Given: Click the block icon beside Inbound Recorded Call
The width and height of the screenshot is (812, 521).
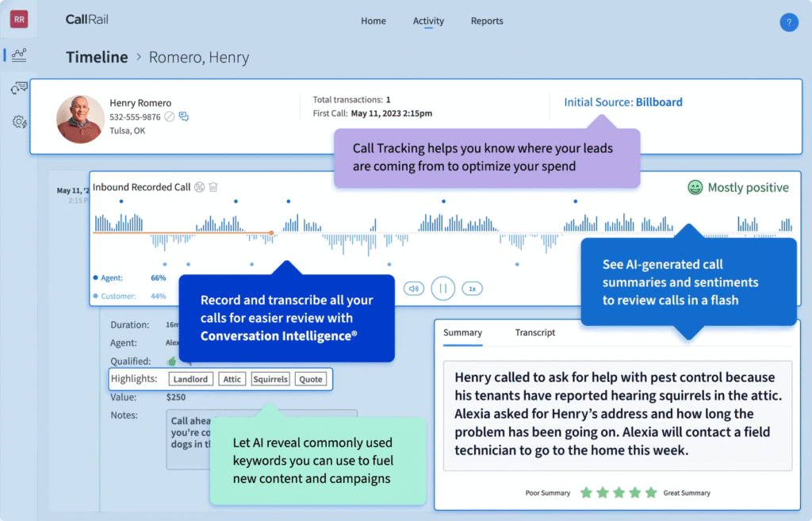Looking at the screenshot, I should 201,186.
